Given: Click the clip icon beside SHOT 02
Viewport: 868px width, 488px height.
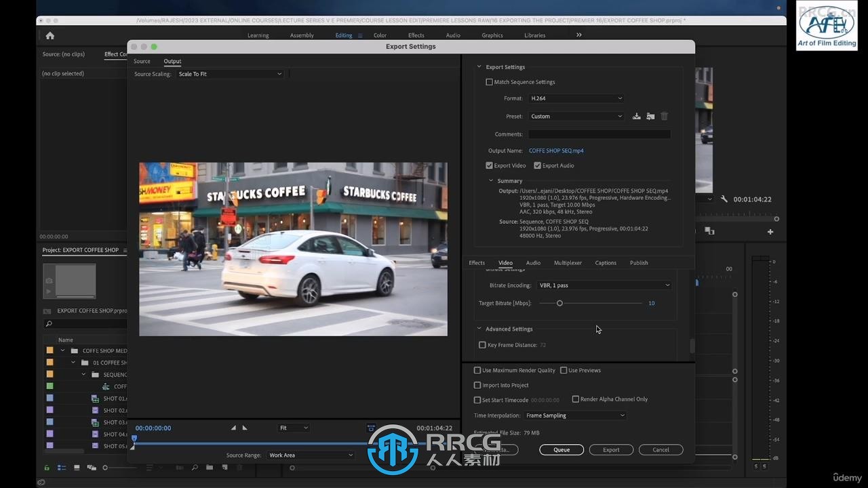Looking at the screenshot, I should [x=95, y=410].
